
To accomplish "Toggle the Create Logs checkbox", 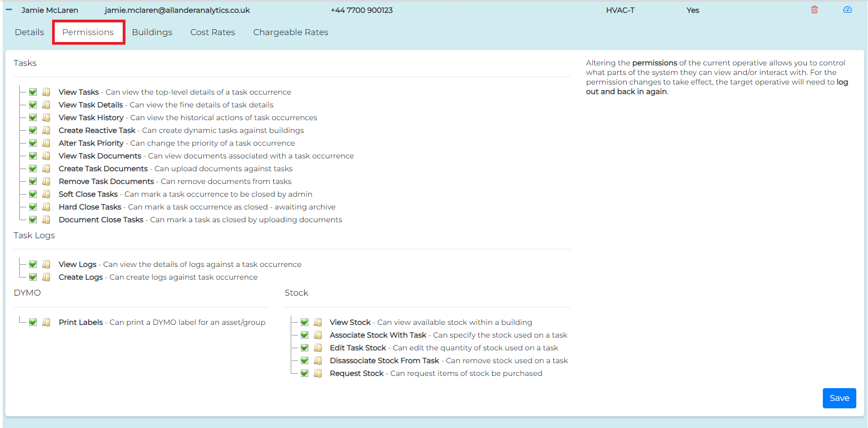I will (33, 277).
